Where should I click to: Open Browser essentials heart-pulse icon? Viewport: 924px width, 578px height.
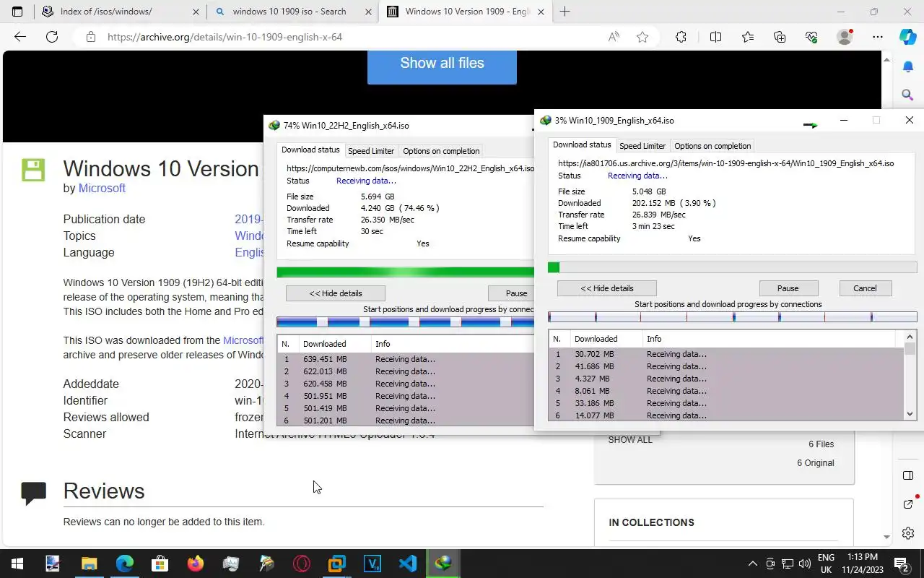(x=811, y=37)
